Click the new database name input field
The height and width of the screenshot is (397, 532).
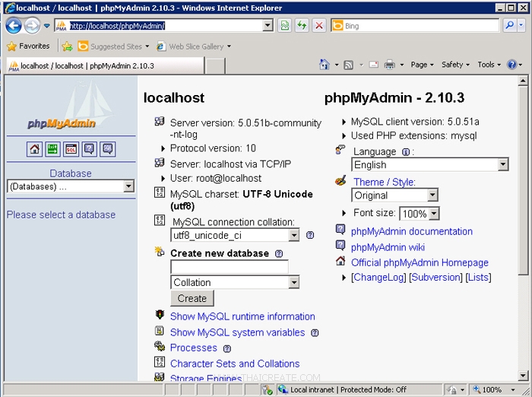click(x=230, y=267)
